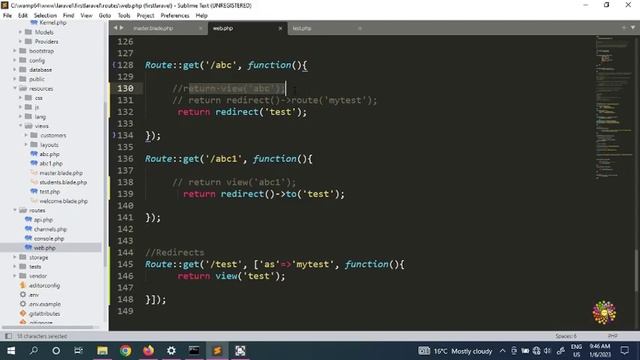
Task: Toggle the sidebar via status bar icon
Action: tap(8, 336)
